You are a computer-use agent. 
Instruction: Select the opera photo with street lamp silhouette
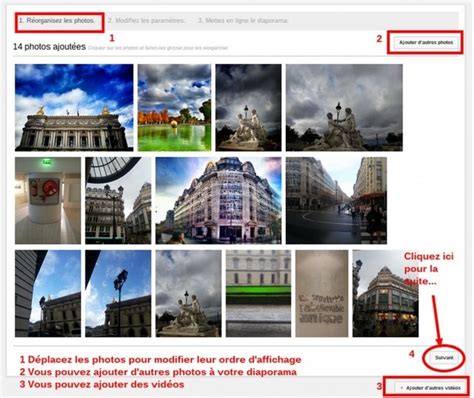pyautogui.click(x=118, y=294)
